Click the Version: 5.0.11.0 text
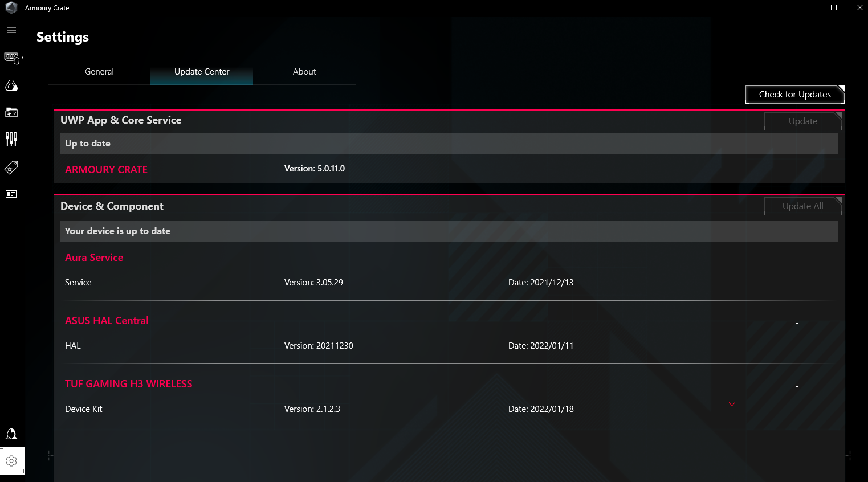 315,169
